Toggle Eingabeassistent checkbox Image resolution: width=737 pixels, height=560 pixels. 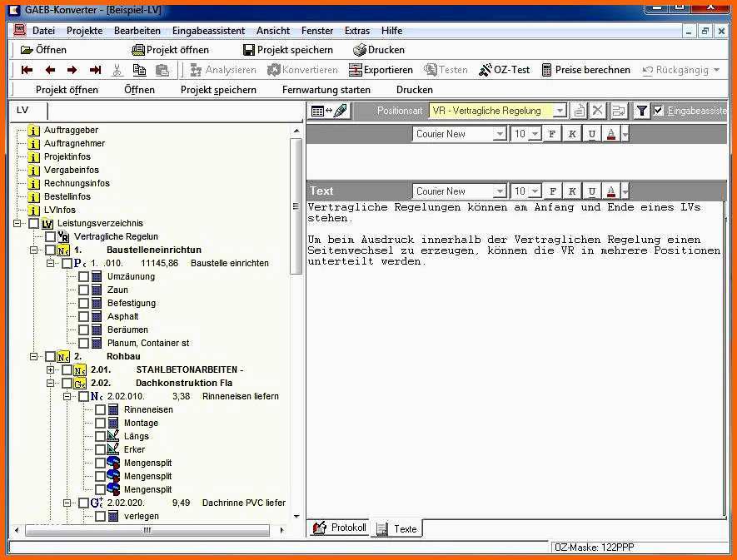pos(659,111)
